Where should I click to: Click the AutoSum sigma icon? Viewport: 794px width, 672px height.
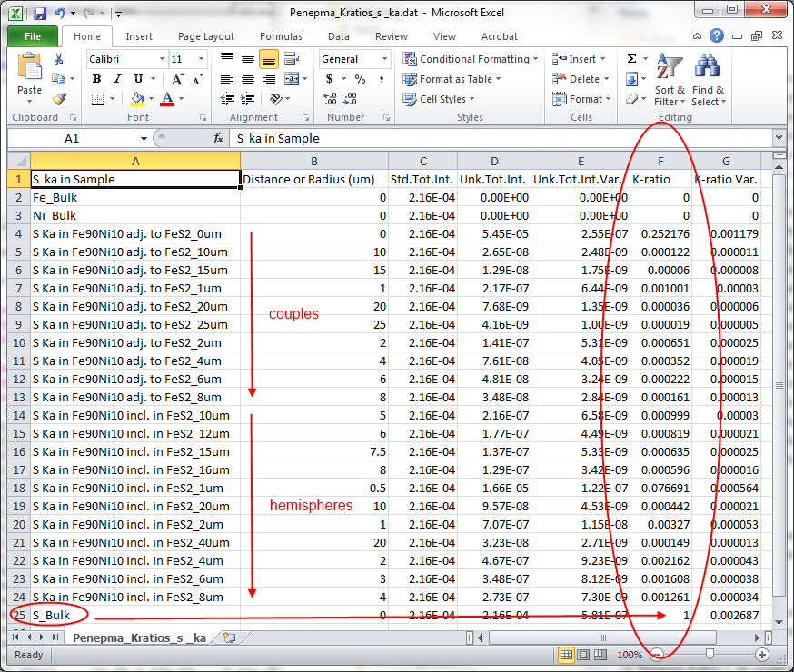(632, 59)
